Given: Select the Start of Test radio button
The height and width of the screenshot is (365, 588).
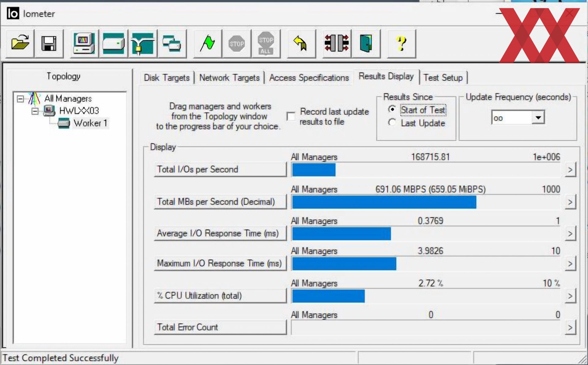Looking at the screenshot, I should 392,109.
